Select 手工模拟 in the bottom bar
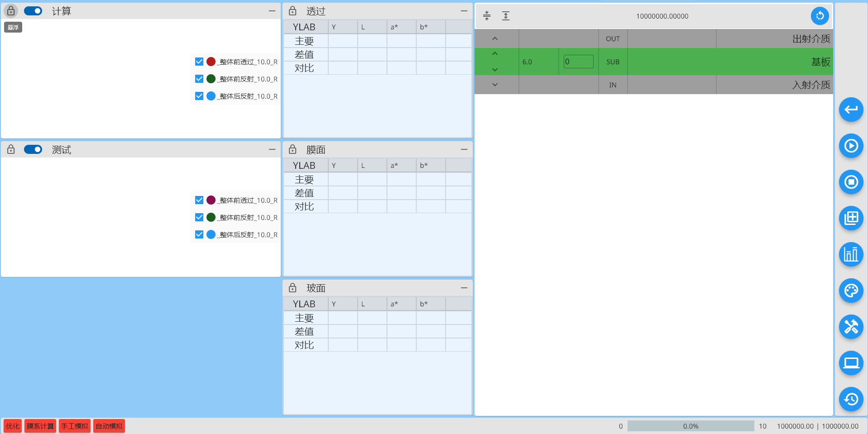 click(x=74, y=426)
